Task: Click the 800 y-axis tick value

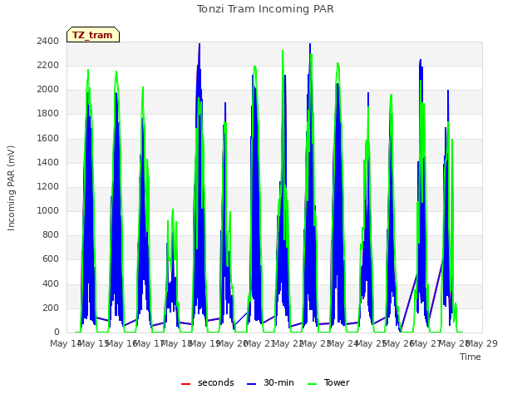Action: tap(51, 234)
